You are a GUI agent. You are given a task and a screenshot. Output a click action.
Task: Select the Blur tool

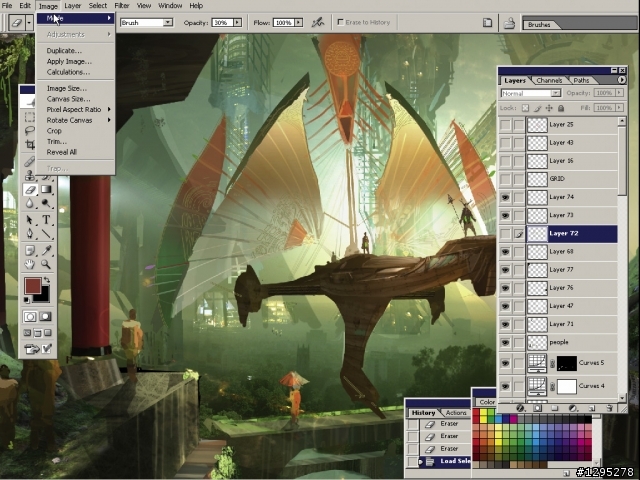[29, 203]
